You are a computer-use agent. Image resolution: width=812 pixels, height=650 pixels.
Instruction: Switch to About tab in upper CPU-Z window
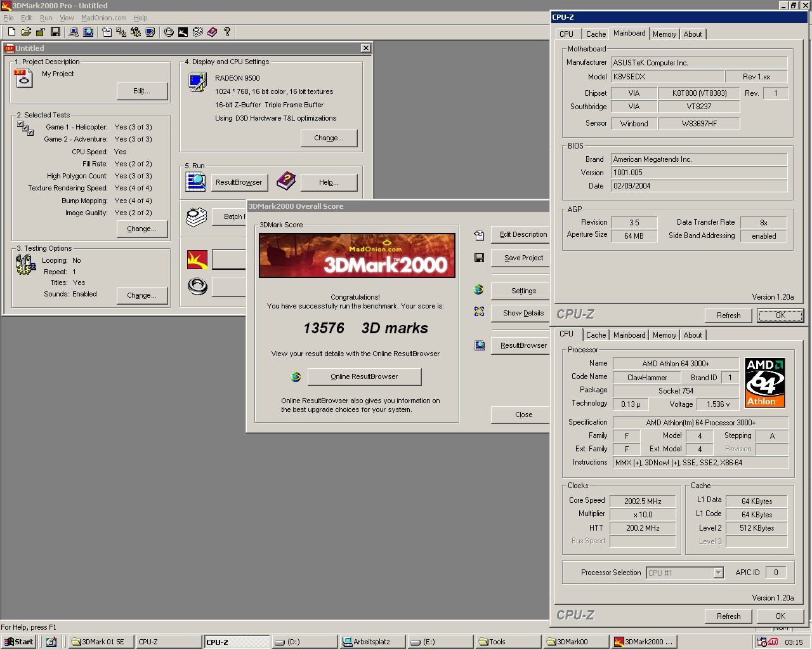(x=693, y=34)
